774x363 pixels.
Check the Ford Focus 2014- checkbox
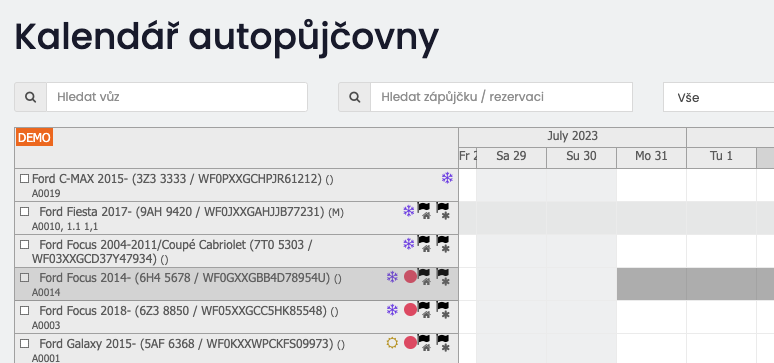coord(24,278)
